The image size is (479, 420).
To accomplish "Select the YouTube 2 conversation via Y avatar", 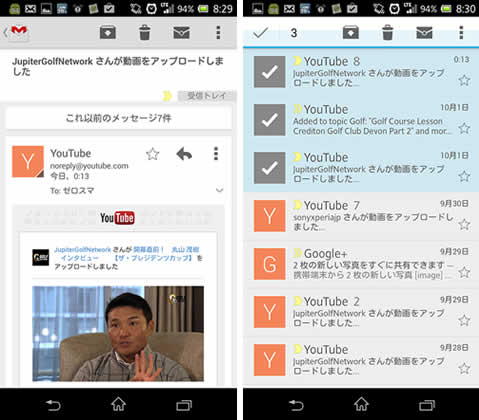I will (x=270, y=312).
